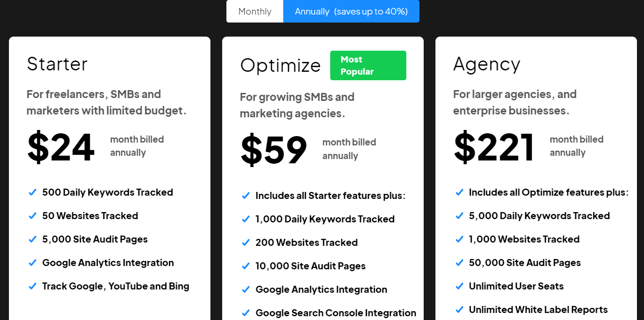Click the $221 Agency price
Screen dimensions: 644x320
(494, 147)
